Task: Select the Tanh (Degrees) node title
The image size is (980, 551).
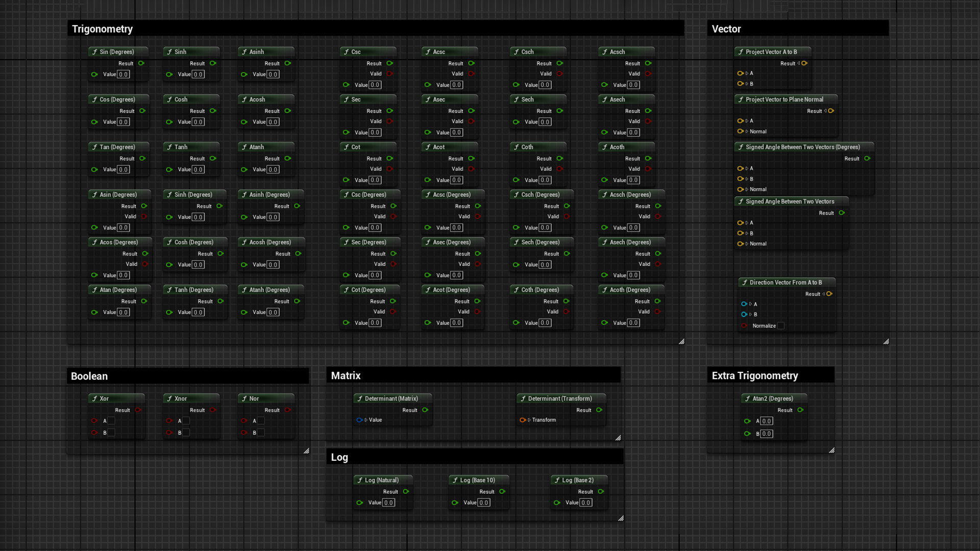Action: tap(194, 290)
